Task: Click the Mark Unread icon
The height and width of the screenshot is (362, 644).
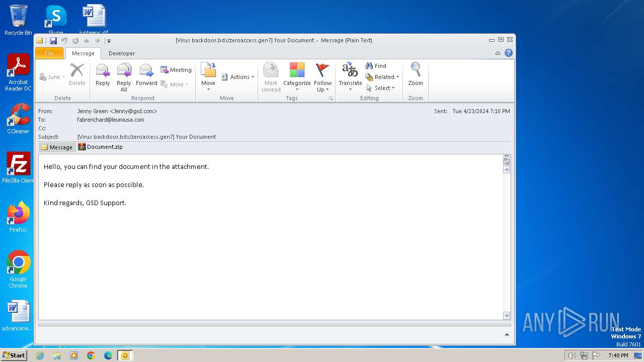Action: coord(271,77)
